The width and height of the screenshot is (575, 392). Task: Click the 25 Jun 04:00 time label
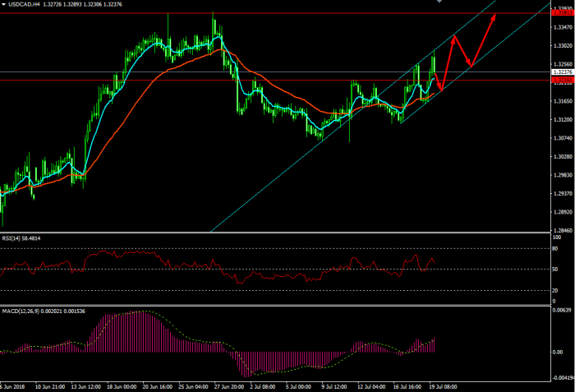tap(193, 387)
